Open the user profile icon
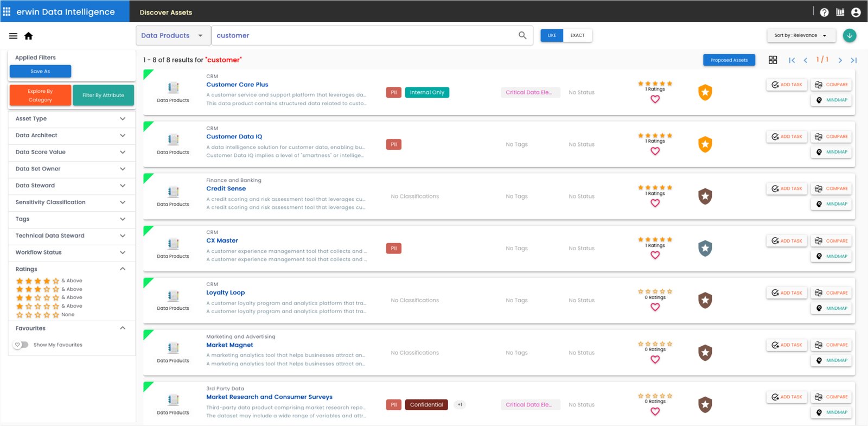This screenshot has height=426, width=868. tap(856, 12)
